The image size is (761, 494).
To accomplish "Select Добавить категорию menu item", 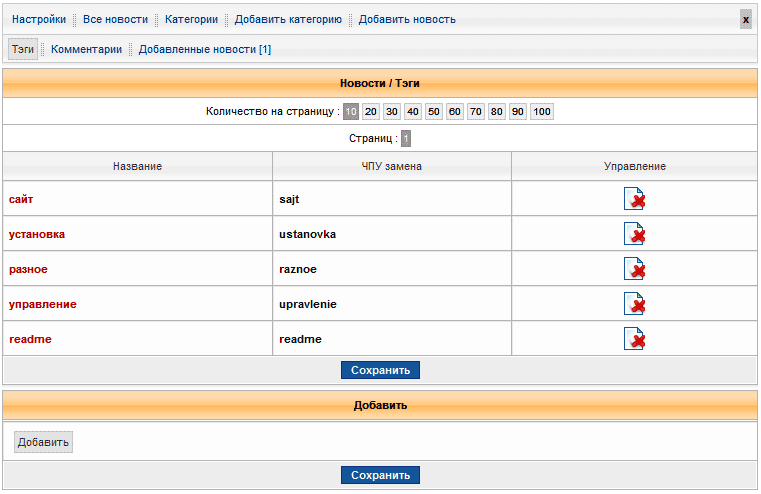I will point(288,19).
